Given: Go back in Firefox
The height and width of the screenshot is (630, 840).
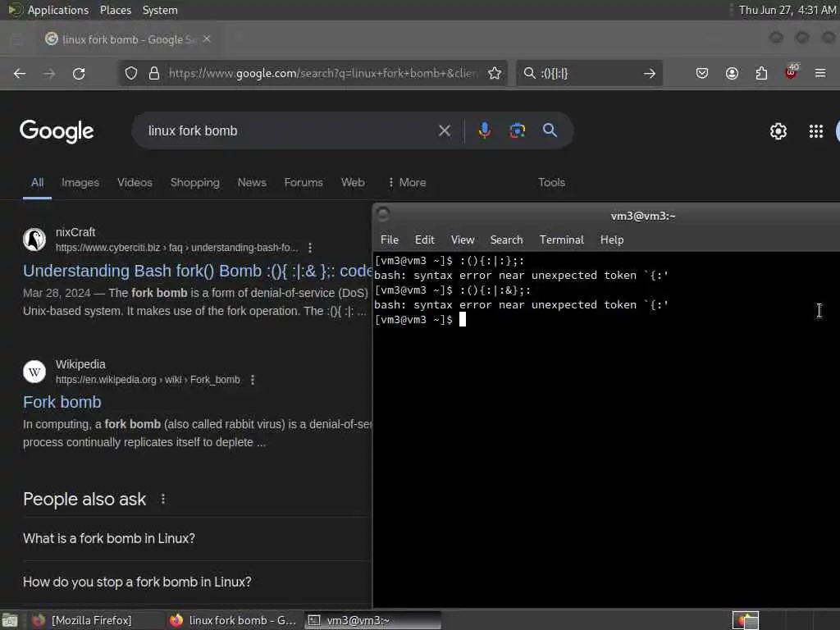Looking at the screenshot, I should 20,73.
